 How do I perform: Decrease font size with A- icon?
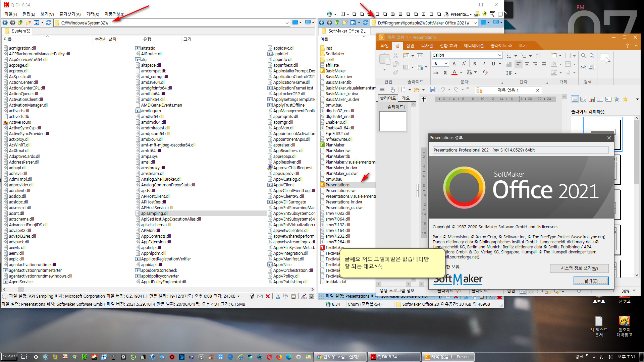click(x=464, y=64)
